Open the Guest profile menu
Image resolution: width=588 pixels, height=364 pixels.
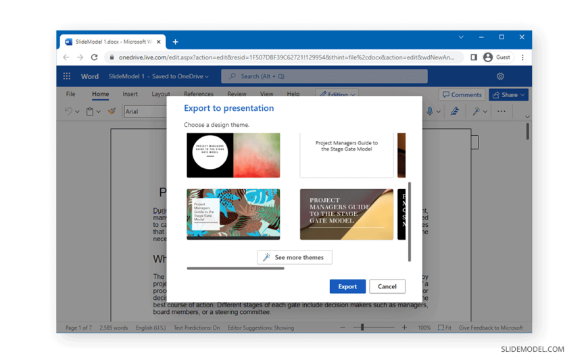(498, 57)
